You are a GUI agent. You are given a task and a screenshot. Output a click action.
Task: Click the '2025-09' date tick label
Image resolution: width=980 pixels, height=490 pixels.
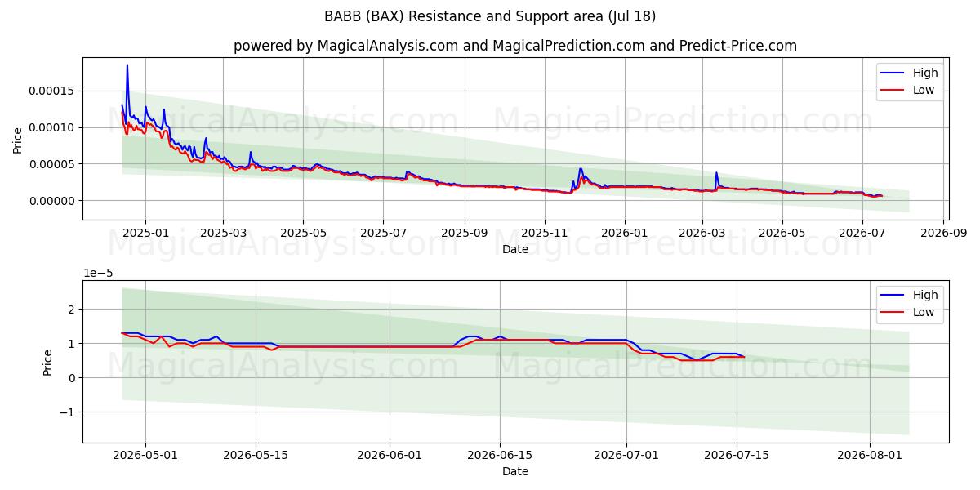click(465, 233)
